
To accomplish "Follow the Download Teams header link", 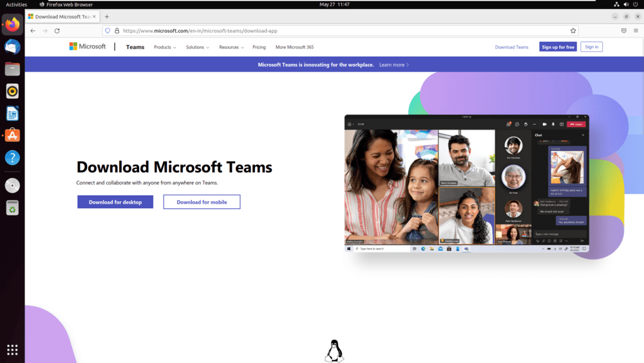I will pyautogui.click(x=511, y=47).
